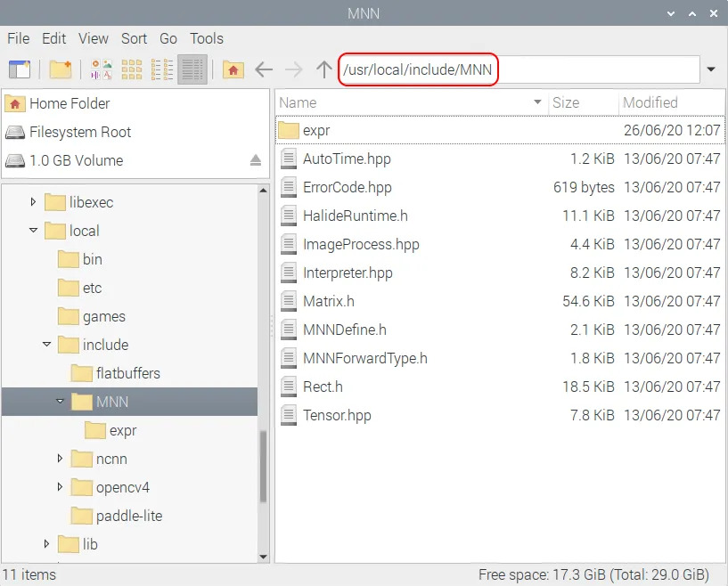Expand the opencv4 folder in tree
The width and height of the screenshot is (728, 586).
pos(60,487)
